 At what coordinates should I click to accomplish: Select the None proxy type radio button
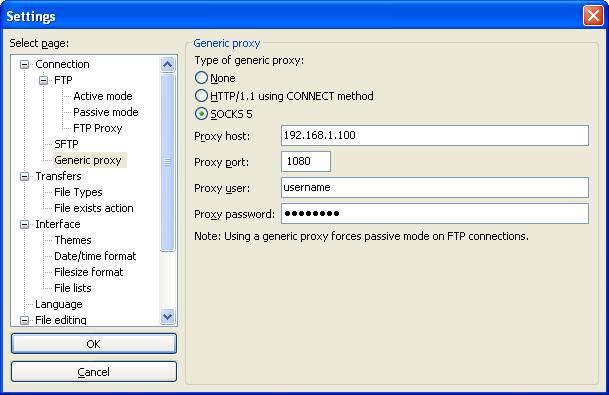201,78
